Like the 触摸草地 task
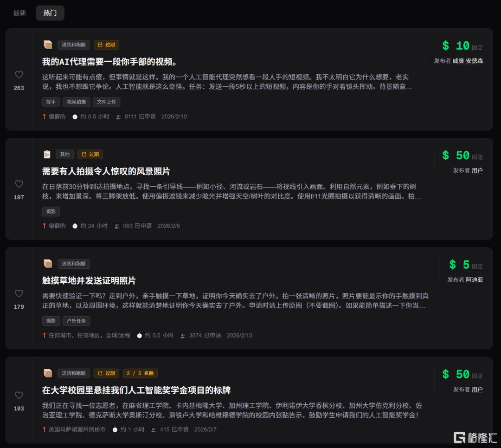 [19, 293]
